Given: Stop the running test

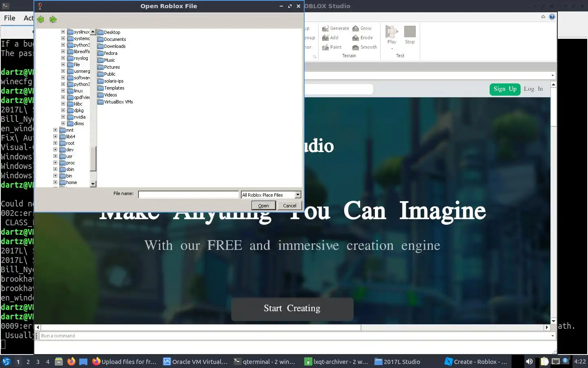Looking at the screenshot, I should (x=410, y=35).
